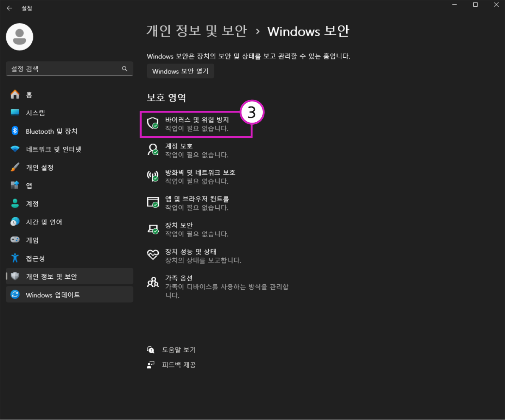Open 피드백 제공 link
Image resolution: width=505 pixels, height=420 pixels.
coord(179,365)
